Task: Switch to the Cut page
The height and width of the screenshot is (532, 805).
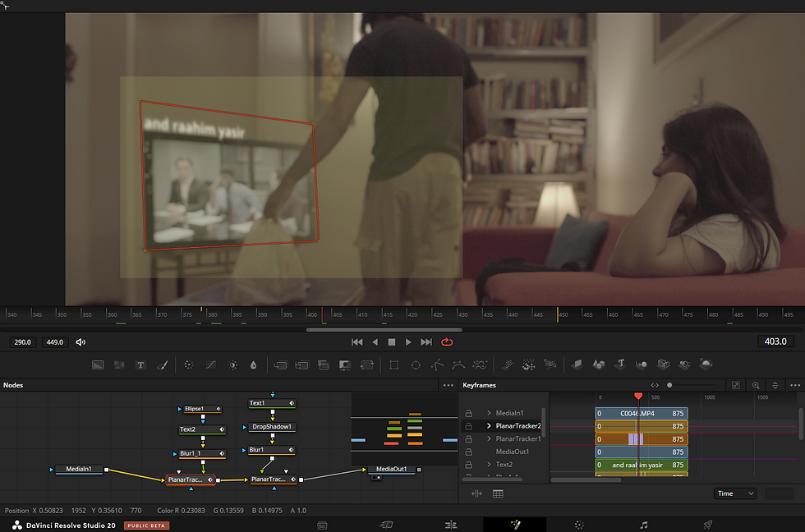Action: coord(386,525)
